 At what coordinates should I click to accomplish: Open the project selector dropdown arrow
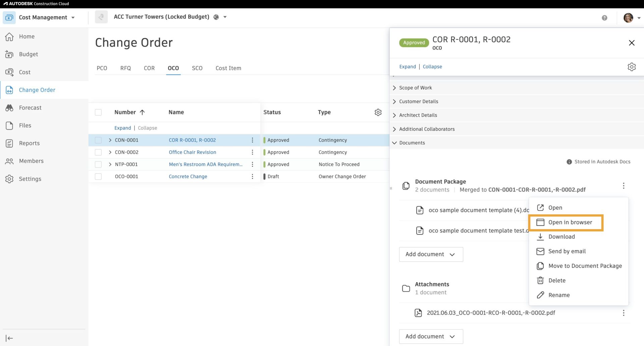(x=225, y=17)
